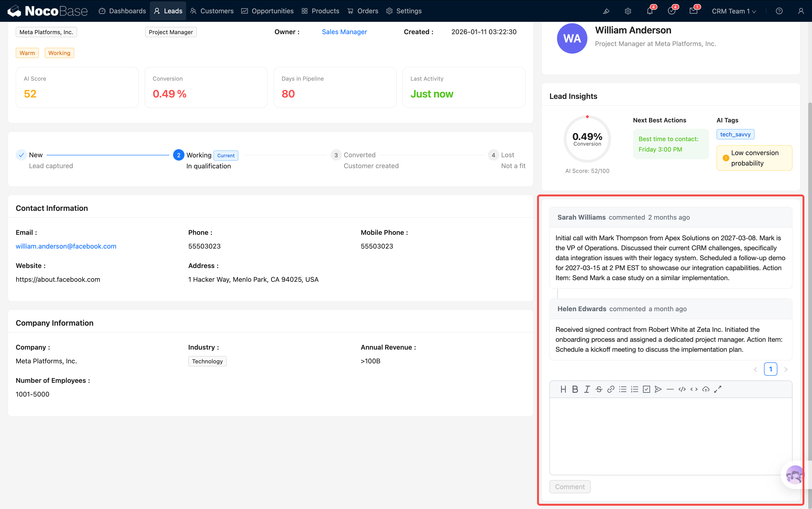Screen dimensions: 812x509
Task: Insert a link using editor toolbar
Action: tap(610, 389)
